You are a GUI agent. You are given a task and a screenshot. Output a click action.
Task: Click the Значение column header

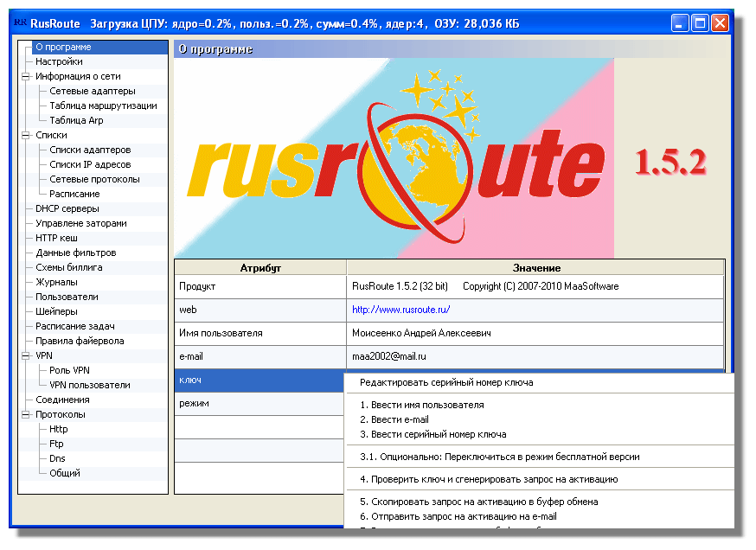[x=536, y=267]
